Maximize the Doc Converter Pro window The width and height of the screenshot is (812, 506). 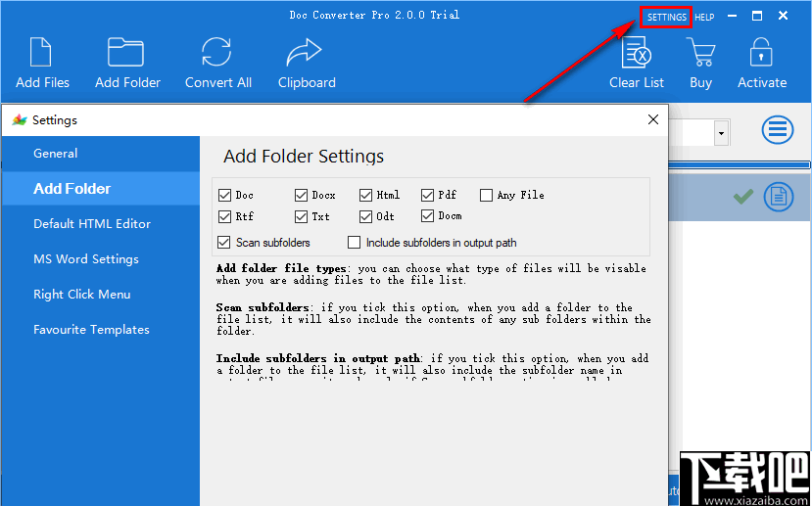(x=757, y=16)
